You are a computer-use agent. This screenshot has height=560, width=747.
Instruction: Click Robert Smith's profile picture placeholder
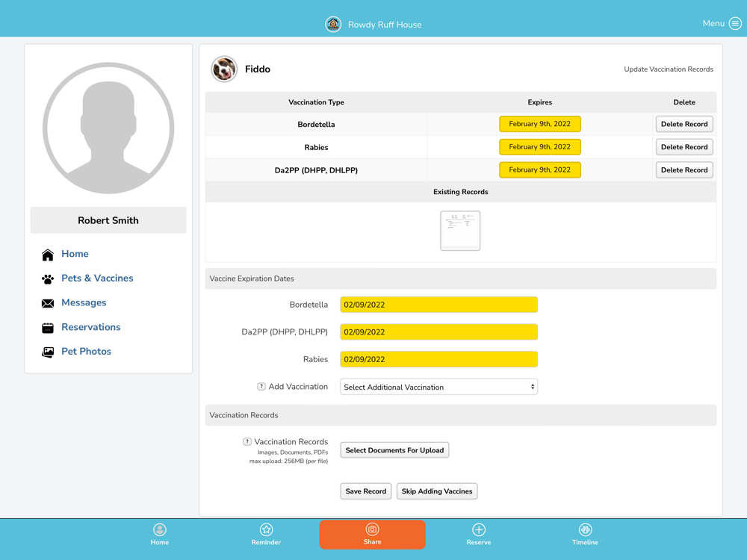pyautogui.click(x=108, y=128)
